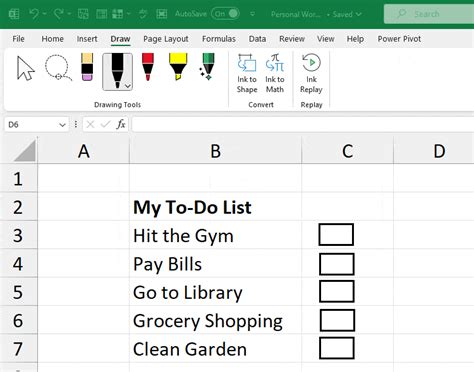This screenshot has width=474, height=372.
Task: Tick the Hit the Gym checkbox
Action: tap(336, 235)
